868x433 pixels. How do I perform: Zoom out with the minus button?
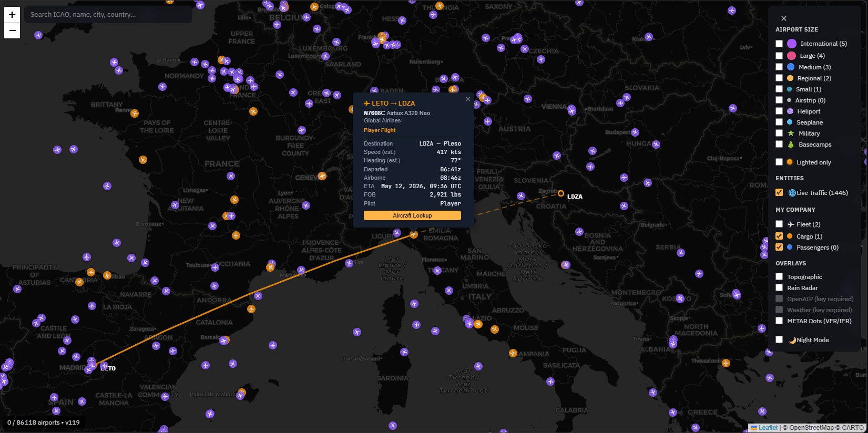pyautogui.click(x=12, y=30)
